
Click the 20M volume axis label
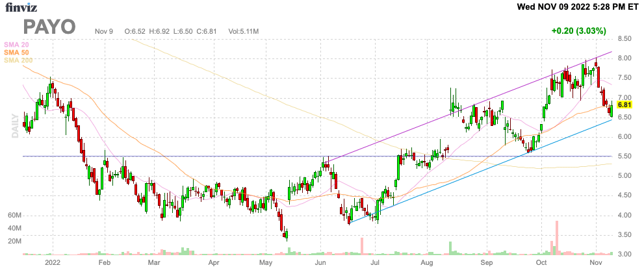[x=14, y=241]
